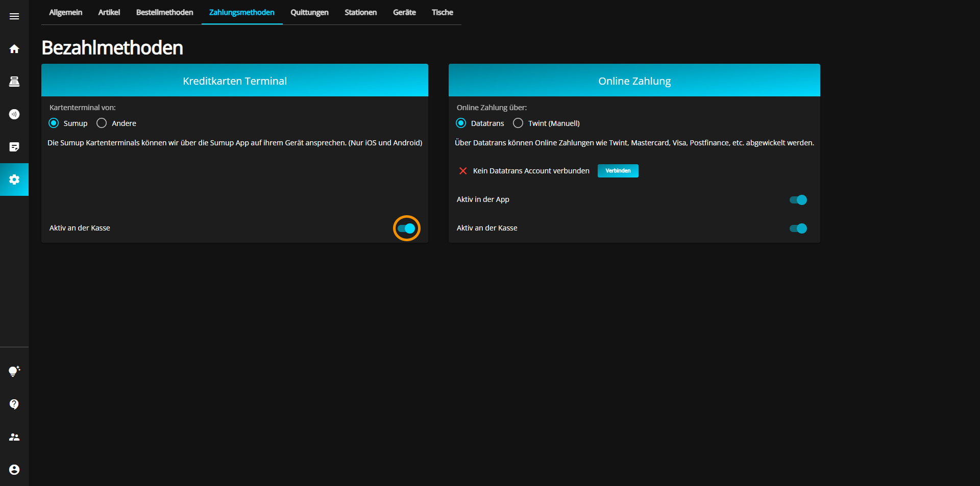Toggle Online Zahlung Aktiv an der Kasse

click(x=798, y=228)
